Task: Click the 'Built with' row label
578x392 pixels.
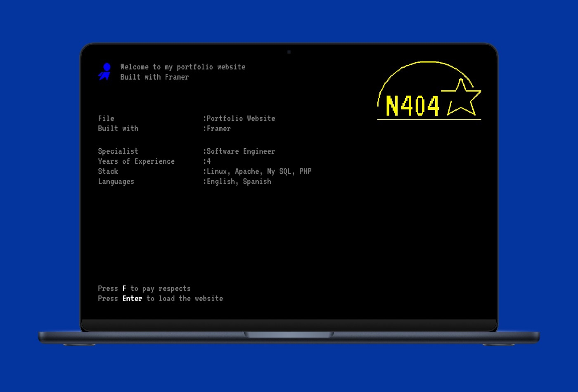Action: tap(118, 129)
